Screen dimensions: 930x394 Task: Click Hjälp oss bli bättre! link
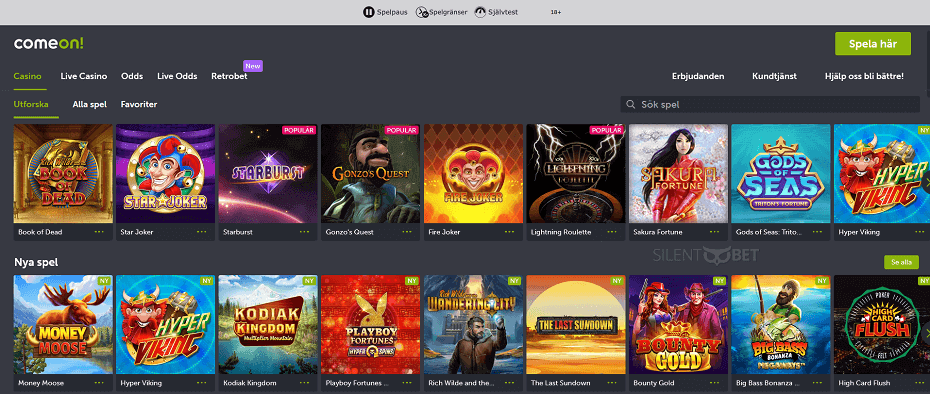click(x=864, y=76)
